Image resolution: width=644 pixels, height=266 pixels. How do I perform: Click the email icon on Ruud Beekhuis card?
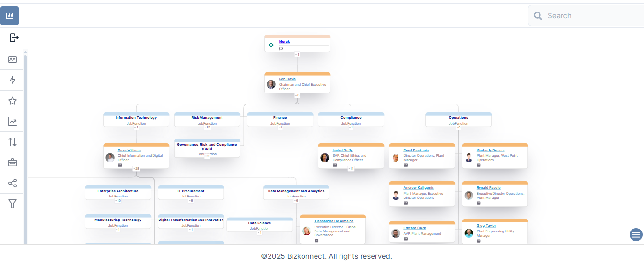(406, 165)
